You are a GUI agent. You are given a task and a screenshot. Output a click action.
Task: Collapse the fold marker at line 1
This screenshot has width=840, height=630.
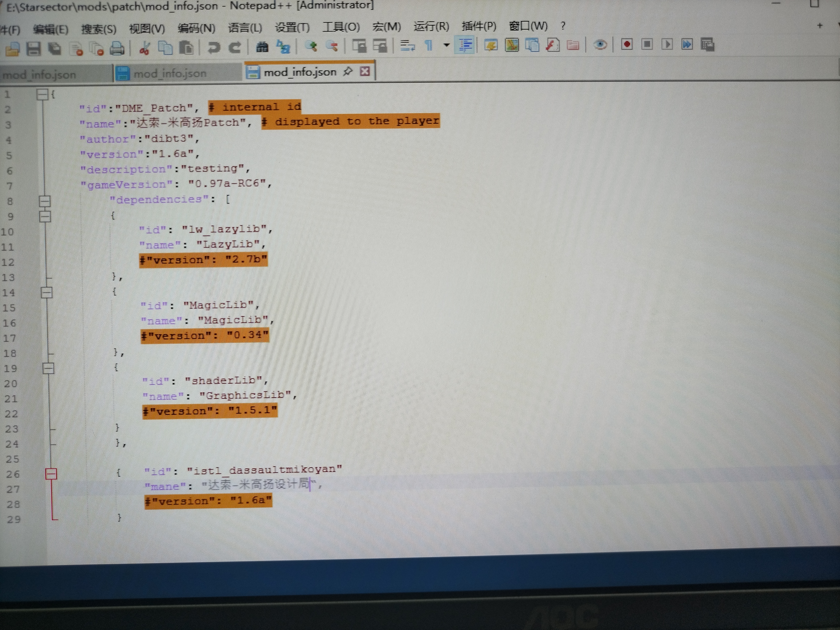(x=43, y=94)
